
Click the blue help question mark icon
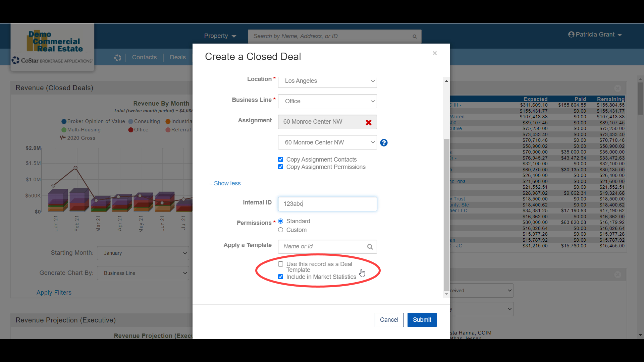tap(384, 143)
